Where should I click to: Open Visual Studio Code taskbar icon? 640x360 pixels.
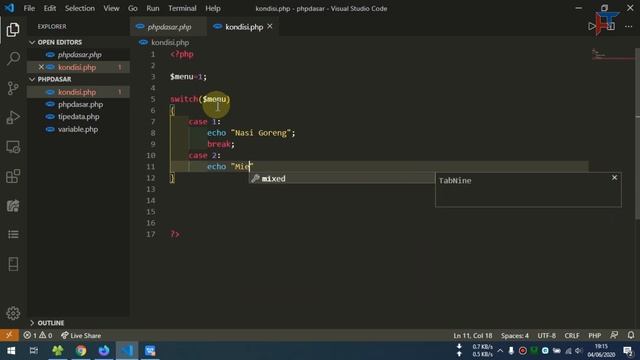coord(127,351)
